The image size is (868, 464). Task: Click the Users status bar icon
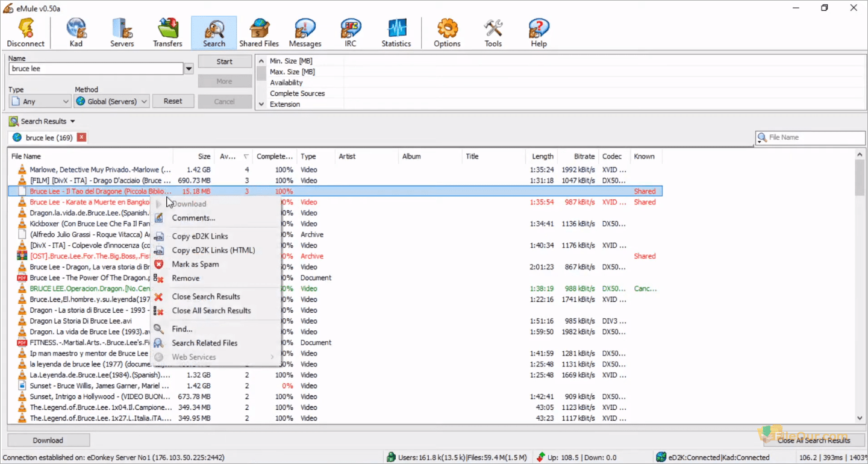click(391, 457)
